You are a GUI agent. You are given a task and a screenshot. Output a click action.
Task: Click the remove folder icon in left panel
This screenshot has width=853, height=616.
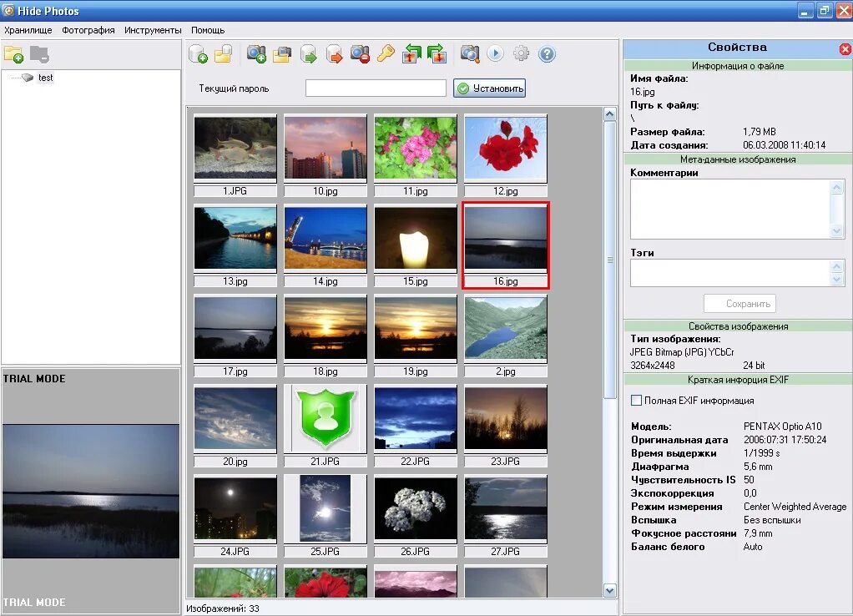(39, 54)
